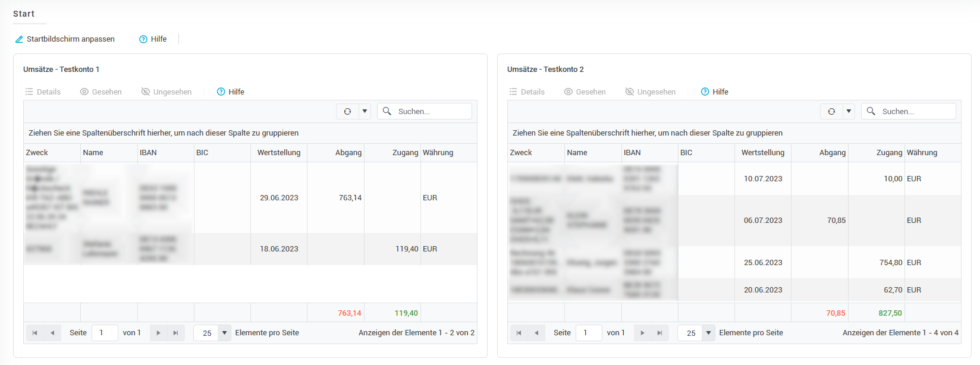This screenshot has width=980, height=365.
Task: Open elements per page dropdown in Testkonto 2
Action: [x=708, y=333]
